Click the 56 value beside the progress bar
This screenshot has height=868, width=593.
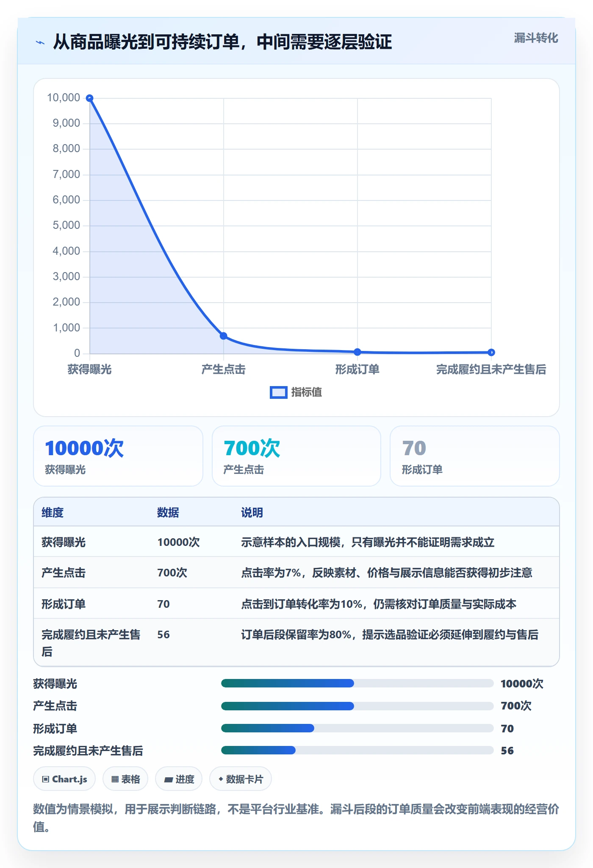pos(507,751)
